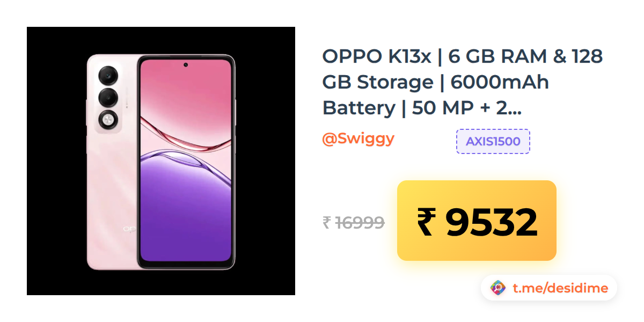Click the purple wallpaper on phone screen
This screenshot has height=322, width=644.
186,209
